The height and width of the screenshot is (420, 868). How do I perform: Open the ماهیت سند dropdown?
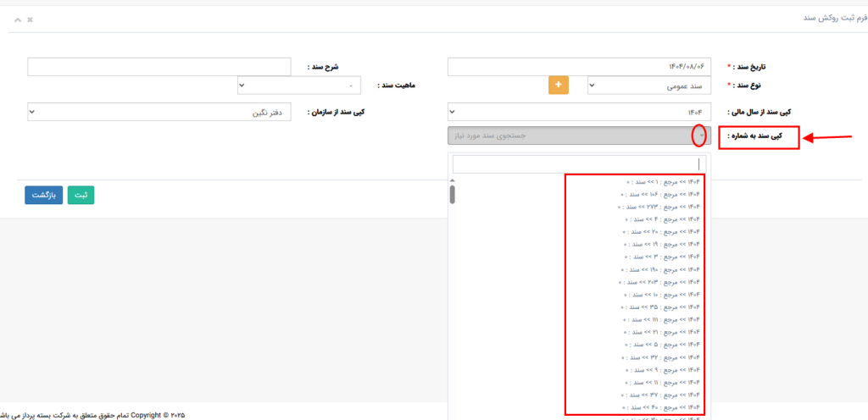(x=298, y=86)
